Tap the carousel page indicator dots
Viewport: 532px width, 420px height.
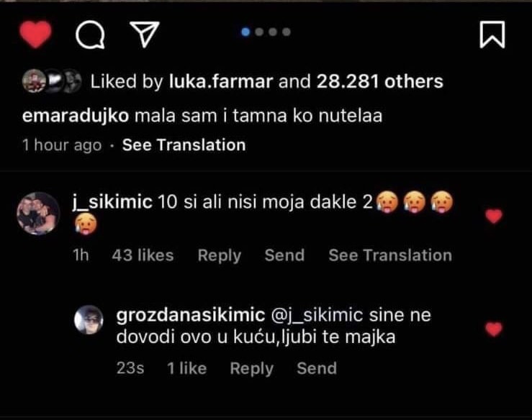[x=266, y=32]
